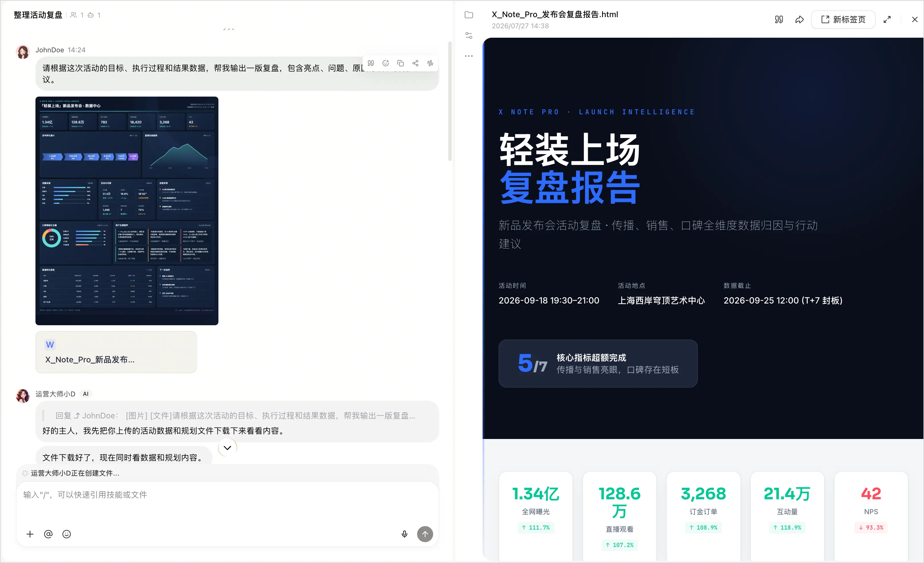The width and height of the screenshot is (924, 563).
Task: Open report in 新标签页
Action: (x=843, y=19)
